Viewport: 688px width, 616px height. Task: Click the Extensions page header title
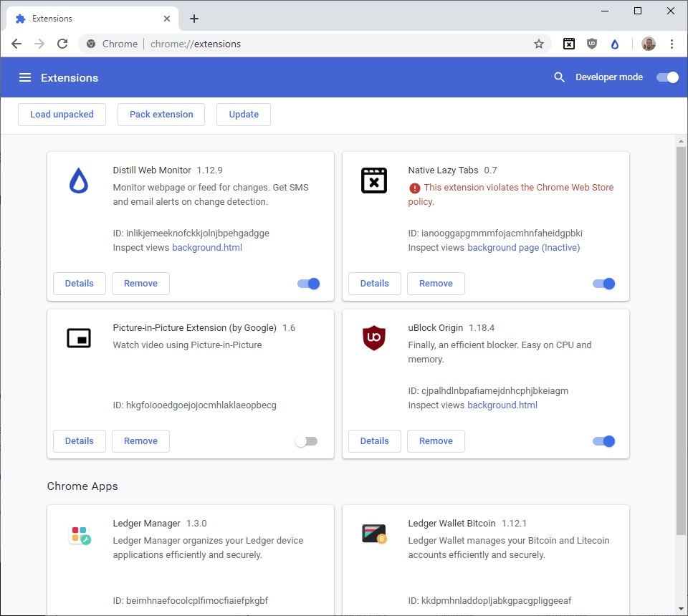click(x=70, y=77)
